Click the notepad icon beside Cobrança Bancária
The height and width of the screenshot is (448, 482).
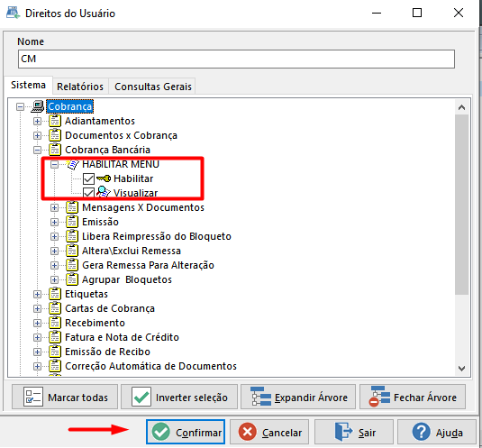[x=55, y=150]
